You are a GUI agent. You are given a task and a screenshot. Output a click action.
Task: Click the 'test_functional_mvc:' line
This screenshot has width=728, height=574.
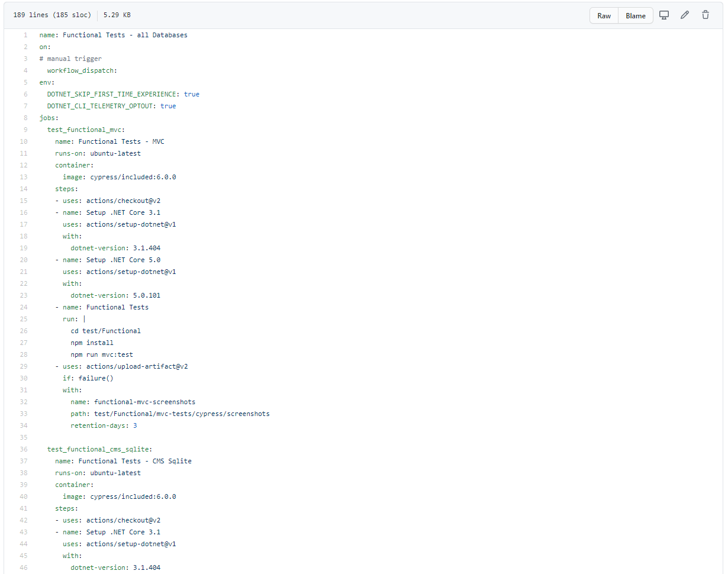click(x=86, y=130)
